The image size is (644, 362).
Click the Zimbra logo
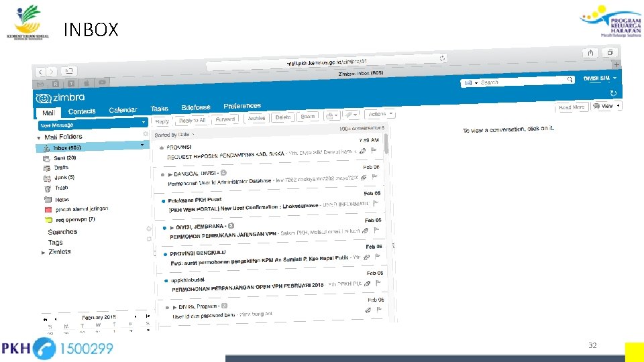(x=60, y=98)
